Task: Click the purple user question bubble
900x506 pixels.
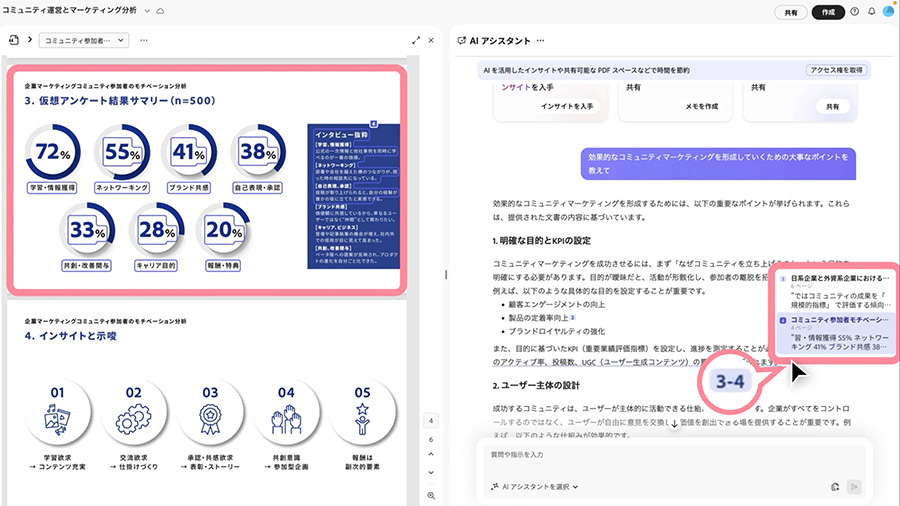Action: [718, 164]
